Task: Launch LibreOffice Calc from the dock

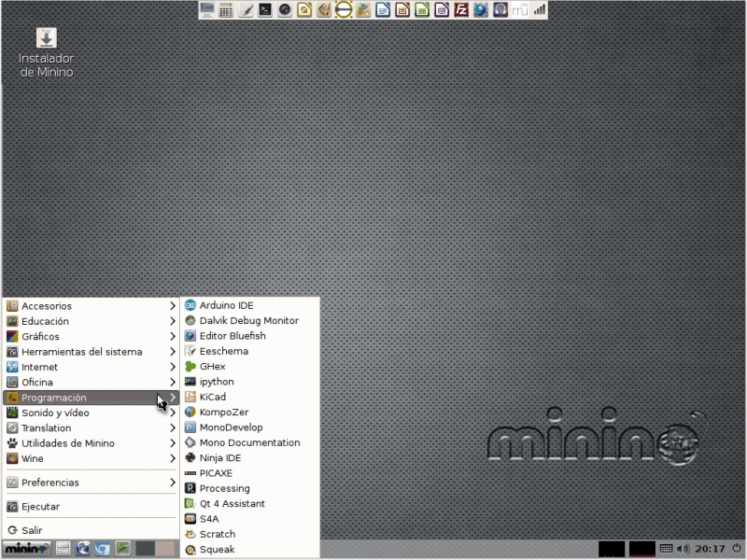Action: coord(422,10)
